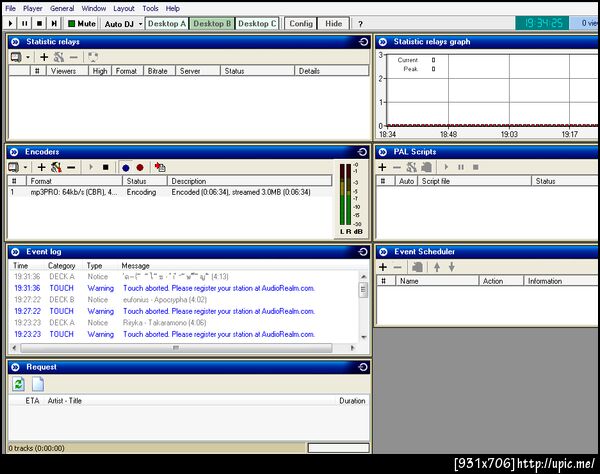Click the Encoders VU meter

351,199
